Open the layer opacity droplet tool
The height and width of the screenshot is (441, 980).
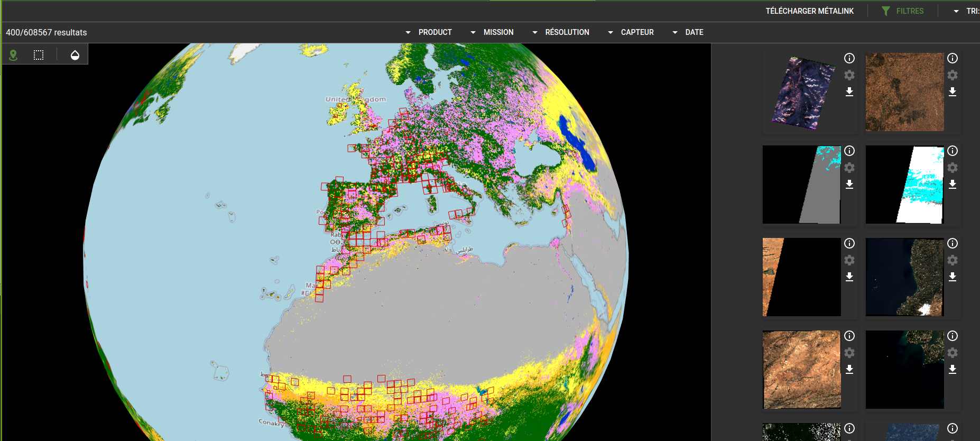tap(75, 55)
